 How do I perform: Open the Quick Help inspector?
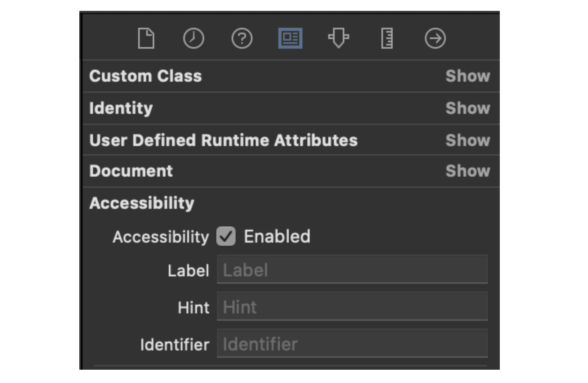click(242, 39)
